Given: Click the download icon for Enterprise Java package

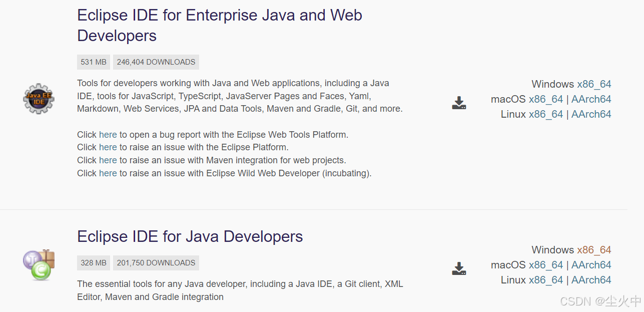Looking at the screenshot, I should [x=459, y=103].
